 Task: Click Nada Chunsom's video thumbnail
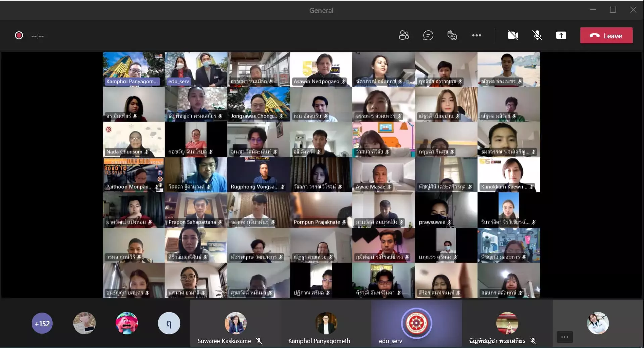click(134, 139)
